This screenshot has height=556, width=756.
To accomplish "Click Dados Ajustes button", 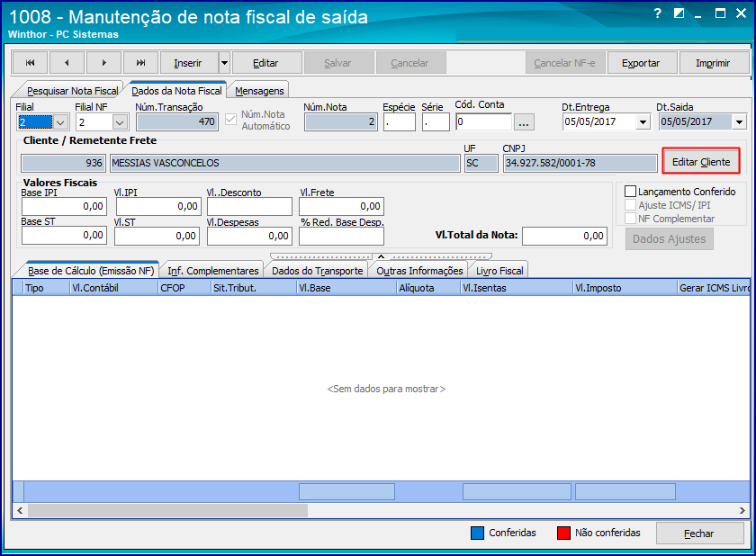I will tap(670, 239).
